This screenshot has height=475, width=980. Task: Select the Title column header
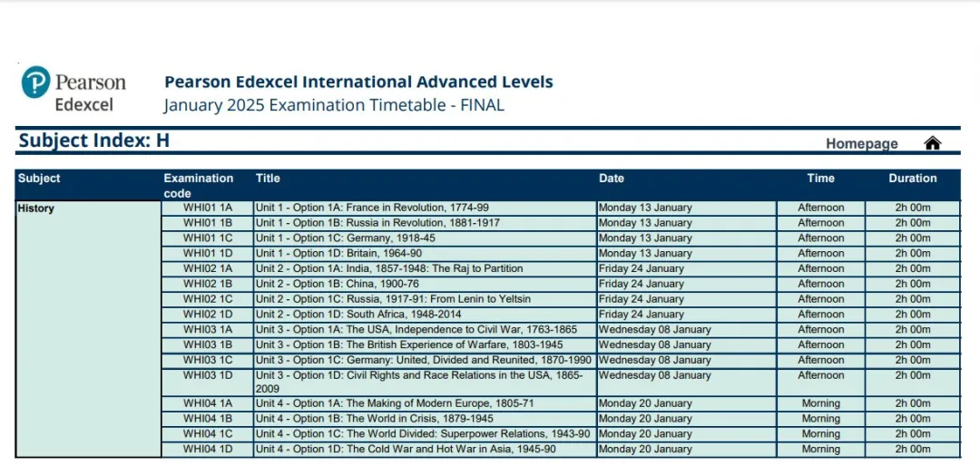(268, 178)
